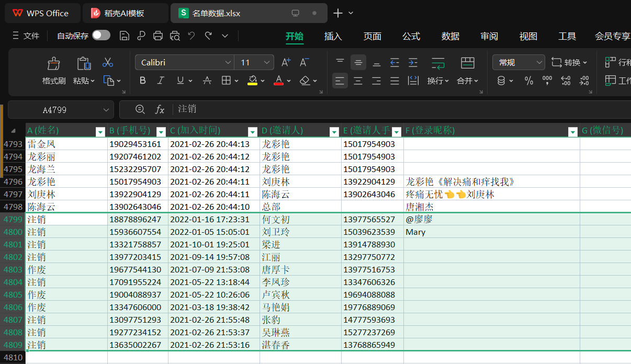Apply red font color
Image resolution: width=631 pixels, height=364 pixels.
pos(279,81)
